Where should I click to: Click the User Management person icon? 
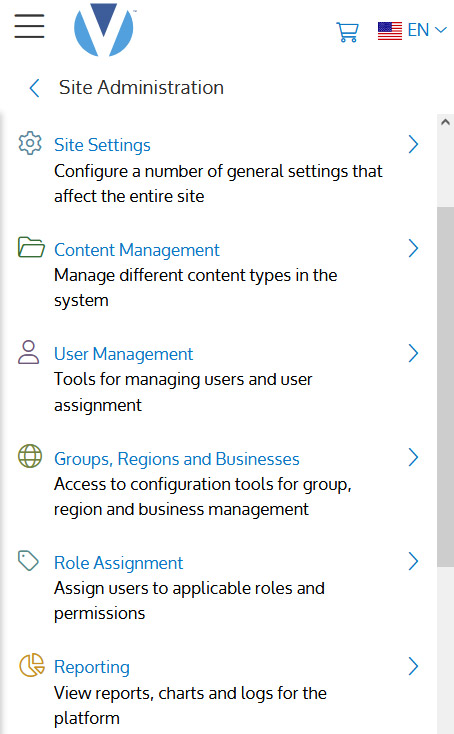[29, 352]
